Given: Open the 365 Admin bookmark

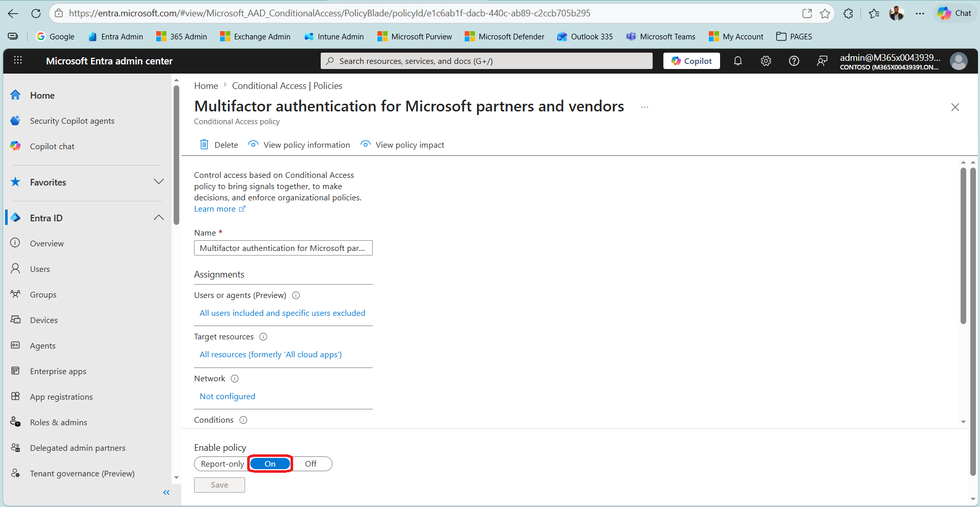Looking at the screenshot, I should coord(182,36).
